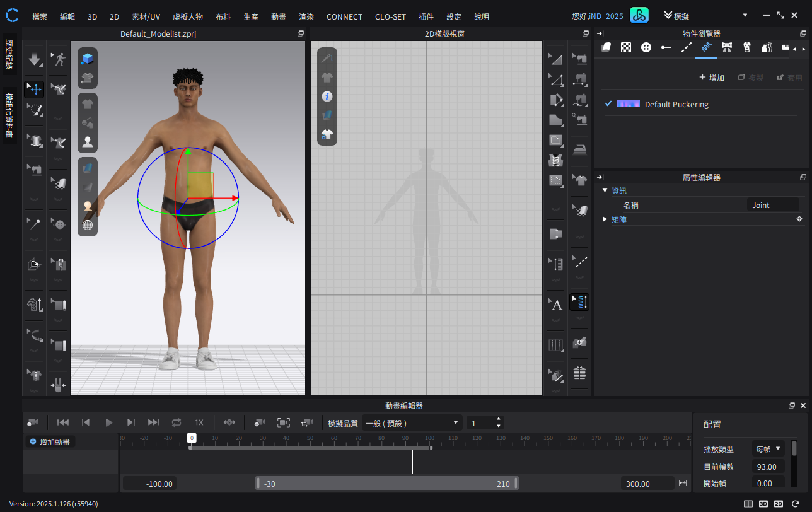Toggle checkmark beside Default Puckering
Screen dimensions: 812x512
point(608,103)
